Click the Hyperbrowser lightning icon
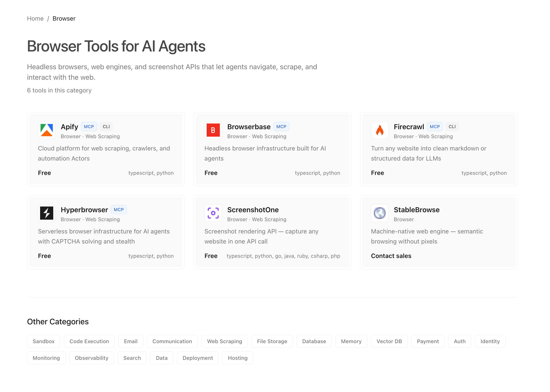 click(47, 213)
